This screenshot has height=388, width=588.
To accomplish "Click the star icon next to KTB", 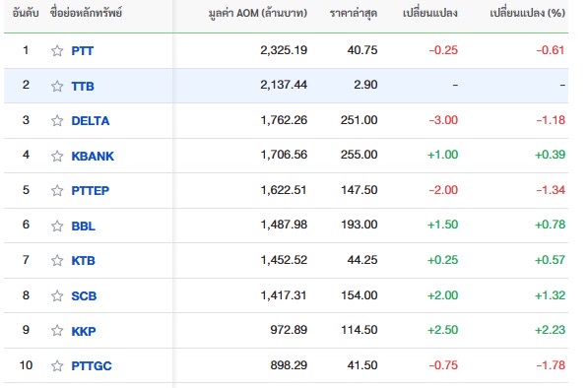I will point(57,260).
